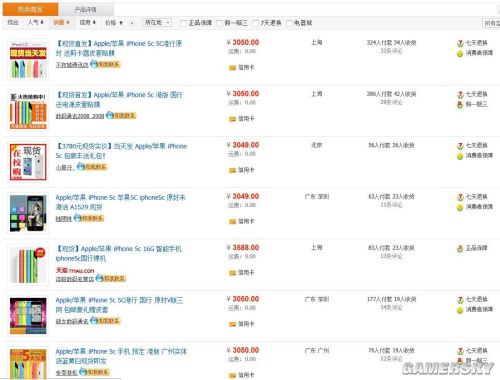
Task: Select the 综合 sort option
Action: click(13, 22)
